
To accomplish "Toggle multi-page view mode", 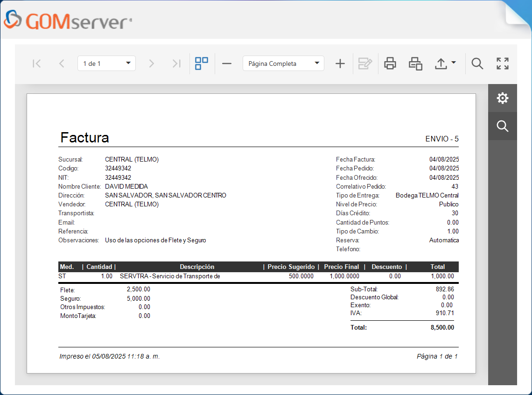I will [x=202, y=63].
